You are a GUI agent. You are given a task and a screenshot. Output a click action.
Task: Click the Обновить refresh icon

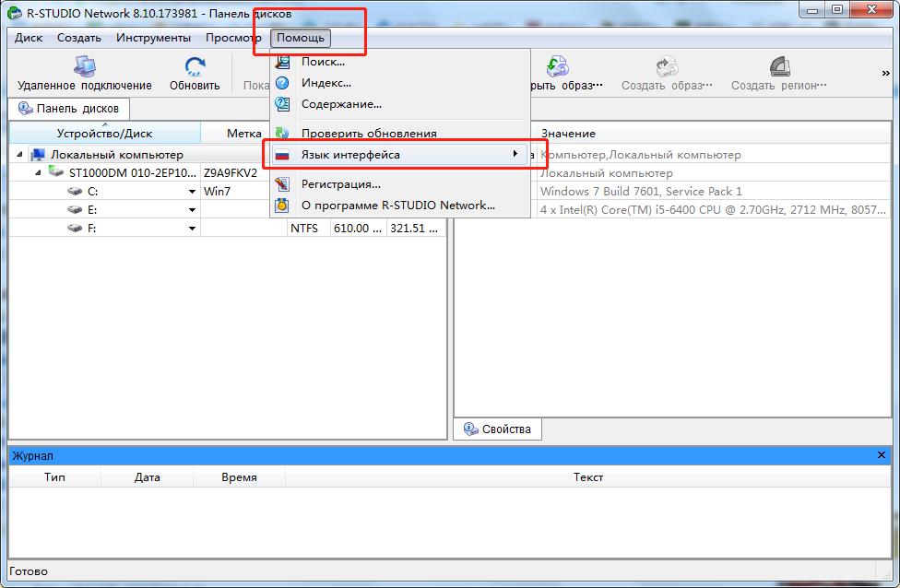(x=195, y=67)
